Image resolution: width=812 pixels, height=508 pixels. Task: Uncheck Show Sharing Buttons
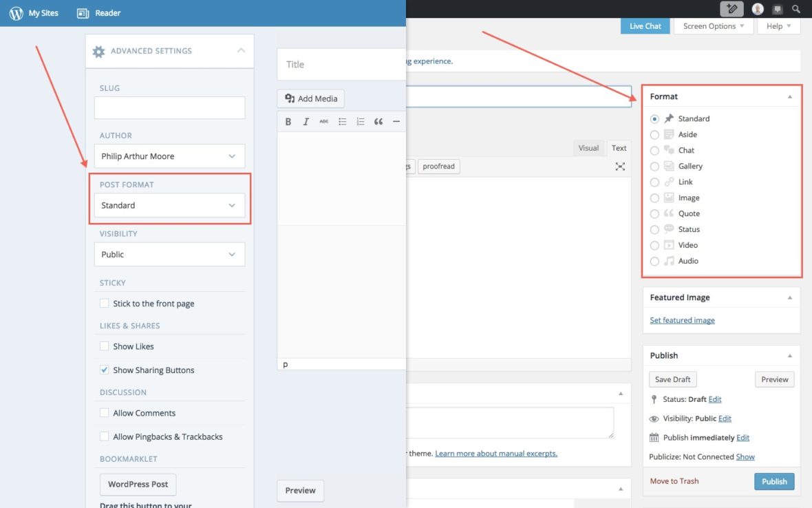105,370
